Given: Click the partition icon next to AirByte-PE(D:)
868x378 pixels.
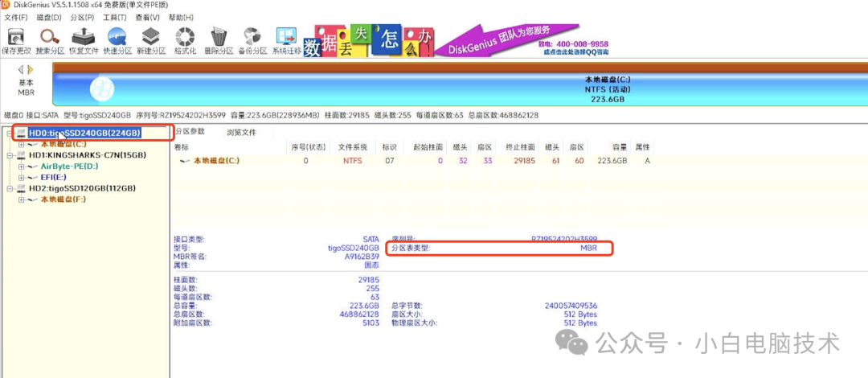Looking at the screenshot, I should click(33, 166).
